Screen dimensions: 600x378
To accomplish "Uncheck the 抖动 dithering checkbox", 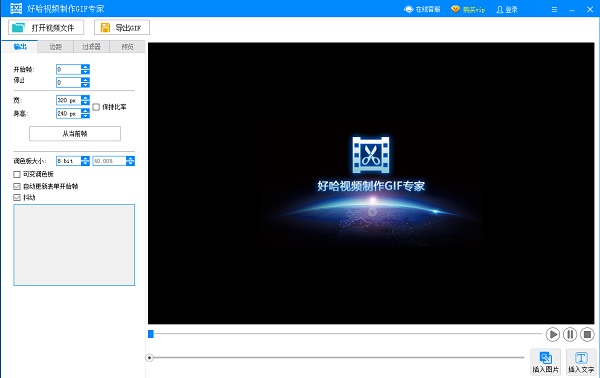I will (17, 198).
